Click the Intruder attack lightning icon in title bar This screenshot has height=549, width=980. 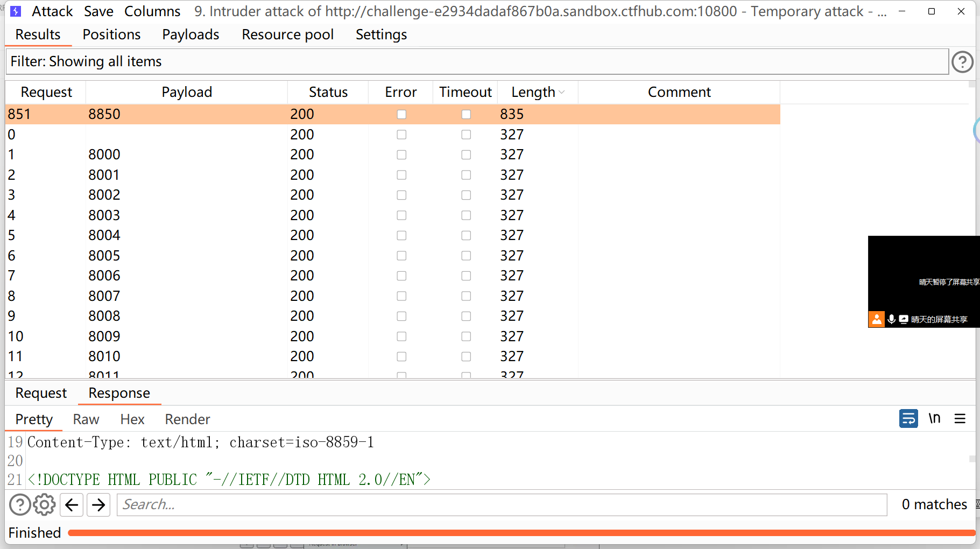pyautogui.click(x=16, y=11)
